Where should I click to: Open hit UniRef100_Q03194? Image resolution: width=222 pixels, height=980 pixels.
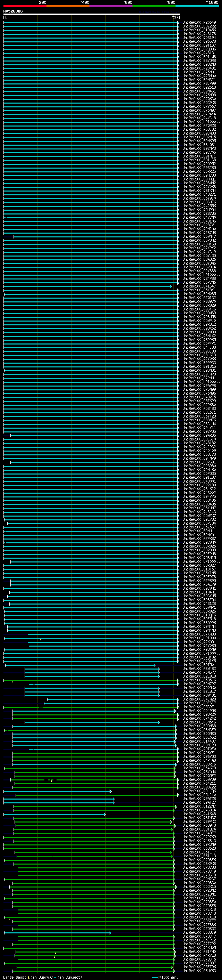click(199, 38)
